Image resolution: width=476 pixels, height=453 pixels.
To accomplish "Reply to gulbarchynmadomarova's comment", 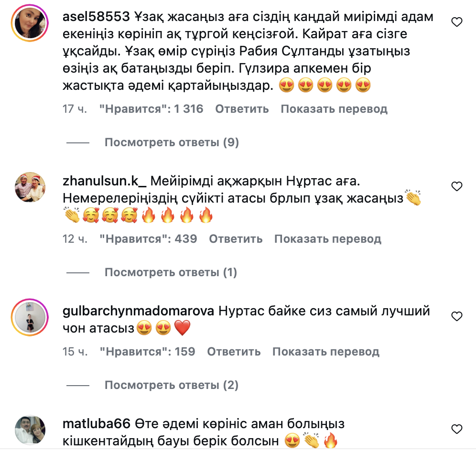I will [234, 351].
